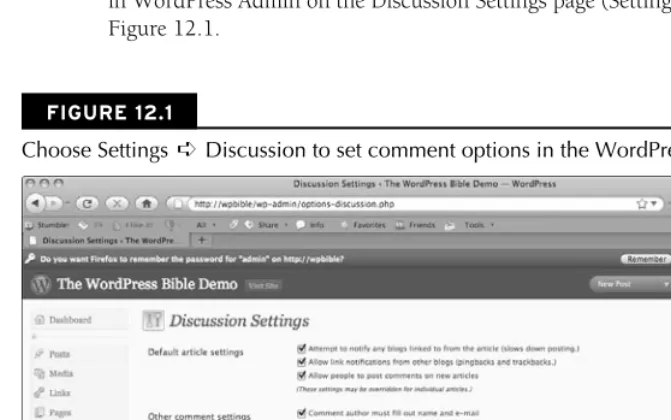Expand the New Post dropdown arrow
The image size is (671, 420).
(666, 284)
